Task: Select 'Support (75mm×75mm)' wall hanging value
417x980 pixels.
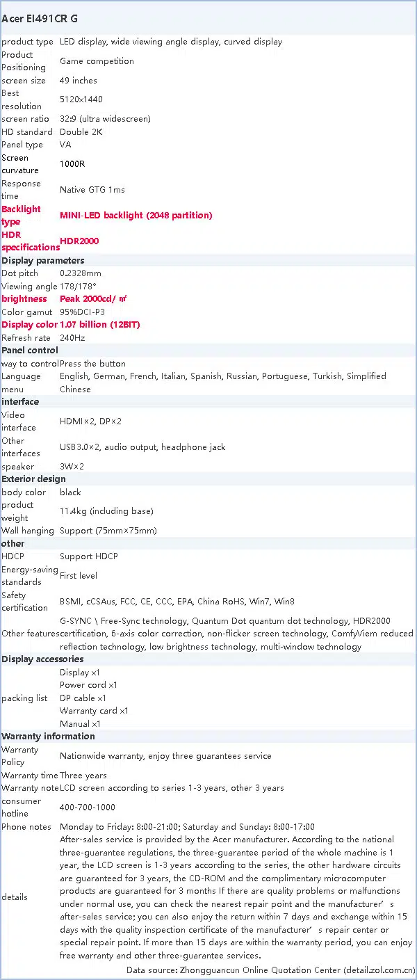Action: pyautogui.click(x=108, y=531)
